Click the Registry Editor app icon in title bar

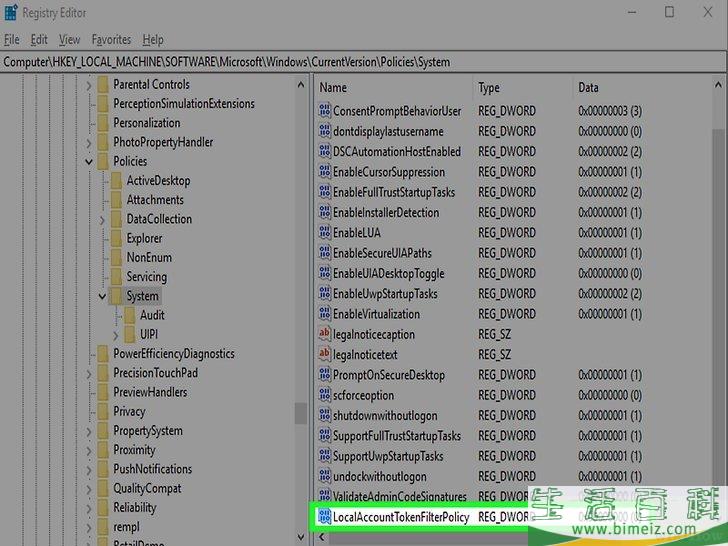tap(11, 14)
